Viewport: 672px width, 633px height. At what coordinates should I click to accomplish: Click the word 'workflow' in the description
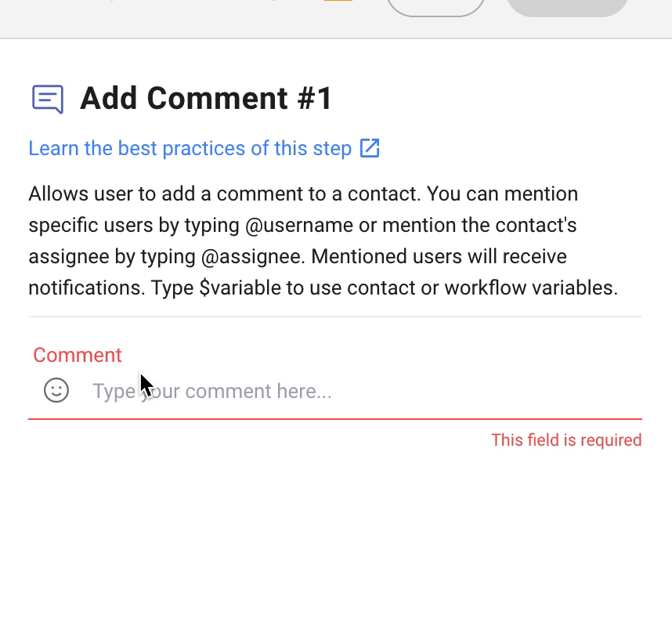(x=484, y=288)
